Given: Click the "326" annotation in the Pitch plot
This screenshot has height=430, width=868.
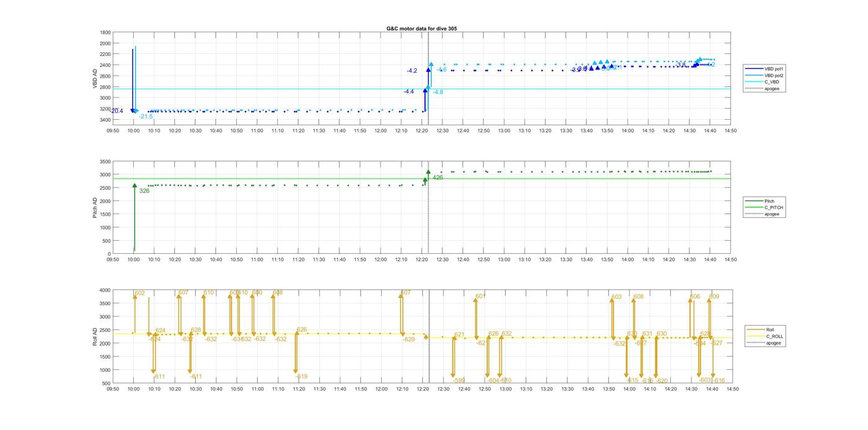Looking at the screenshot, I should (x=144, y=191).
